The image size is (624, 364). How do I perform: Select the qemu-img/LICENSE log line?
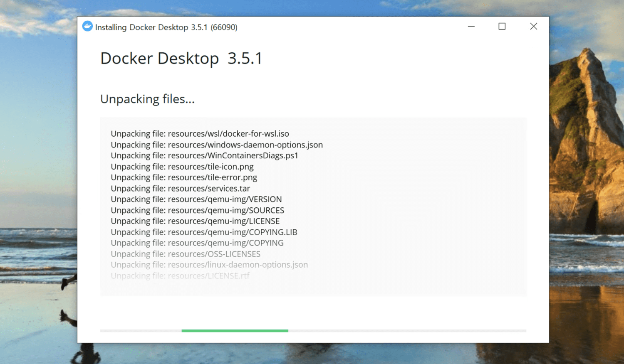click(195, 221)
